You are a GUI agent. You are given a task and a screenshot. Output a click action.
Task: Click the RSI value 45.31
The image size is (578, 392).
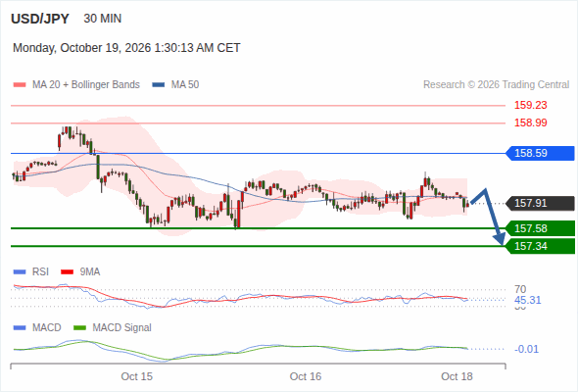tap(527, 300)
